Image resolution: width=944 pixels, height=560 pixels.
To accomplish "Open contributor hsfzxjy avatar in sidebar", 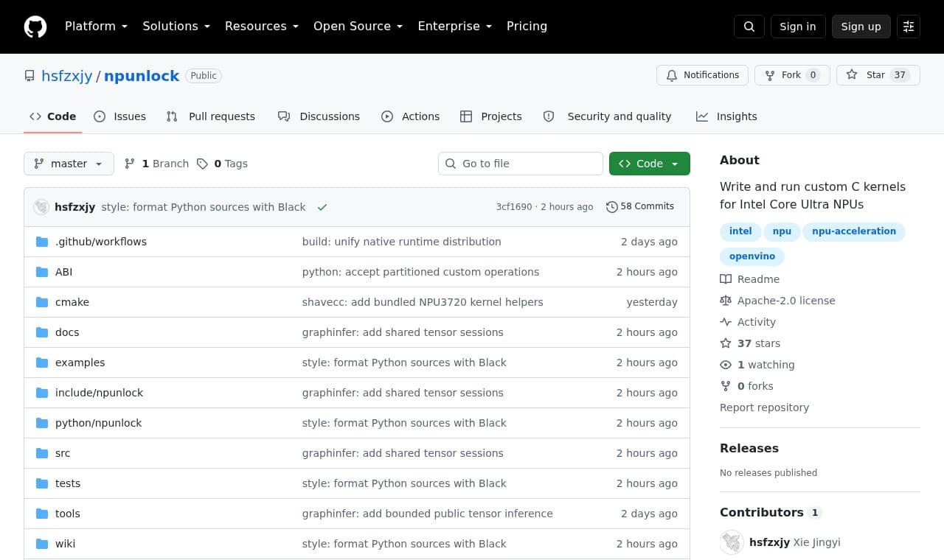I will (732, 542).
